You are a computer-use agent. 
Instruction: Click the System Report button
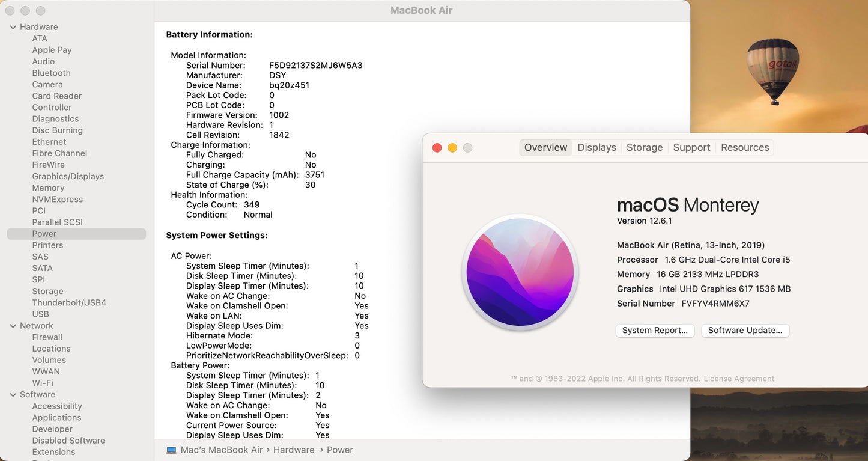(655, 331)
